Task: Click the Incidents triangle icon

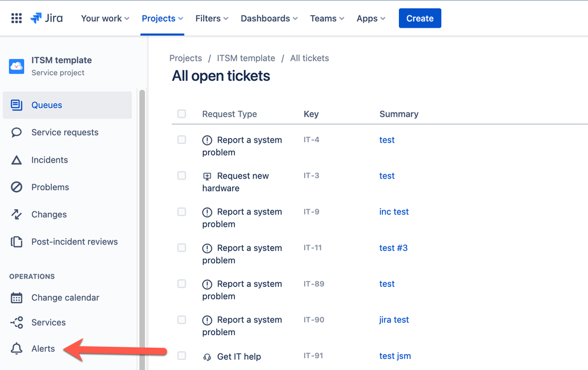Action: tap(16, 160)
